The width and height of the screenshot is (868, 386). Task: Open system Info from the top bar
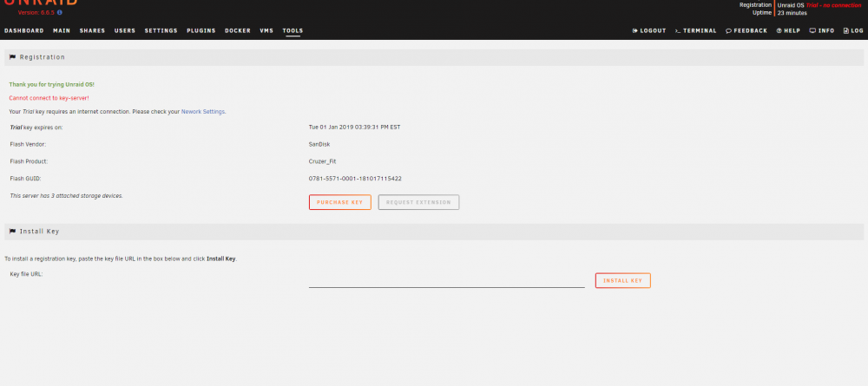pyautogui.click(x=821, y=31)
